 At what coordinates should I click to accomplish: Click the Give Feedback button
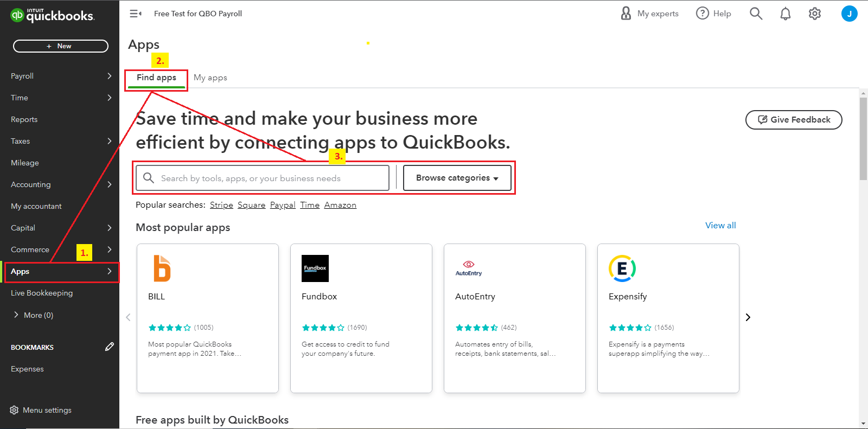pyautogui.click(x=794, y=120)
